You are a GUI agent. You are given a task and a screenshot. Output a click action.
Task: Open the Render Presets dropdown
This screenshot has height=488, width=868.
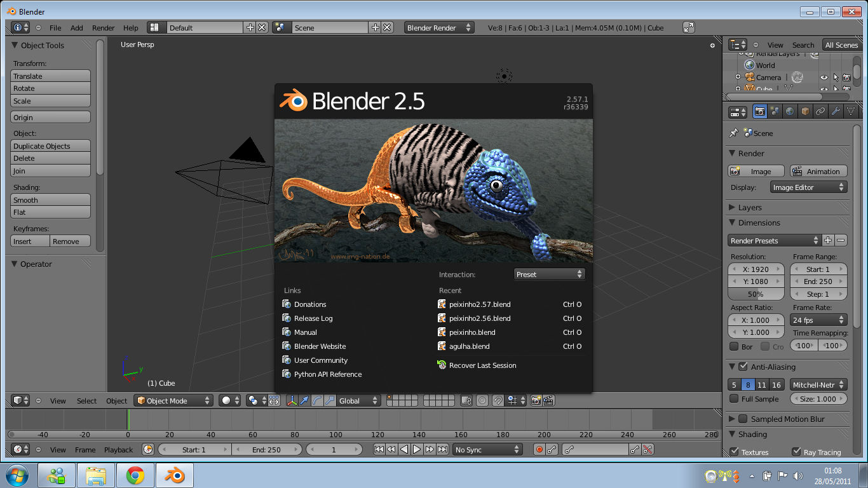point(774,241)
